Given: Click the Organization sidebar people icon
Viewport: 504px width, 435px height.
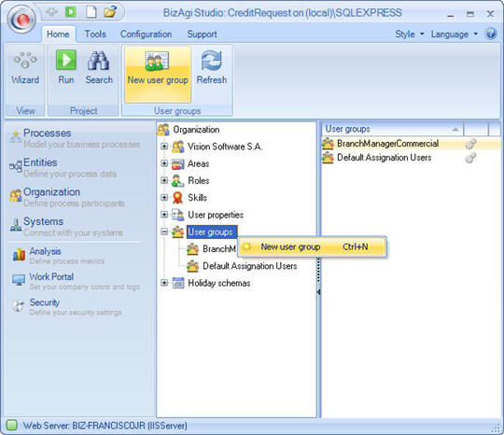Looking at the screenshot, I should coord(16,195).
